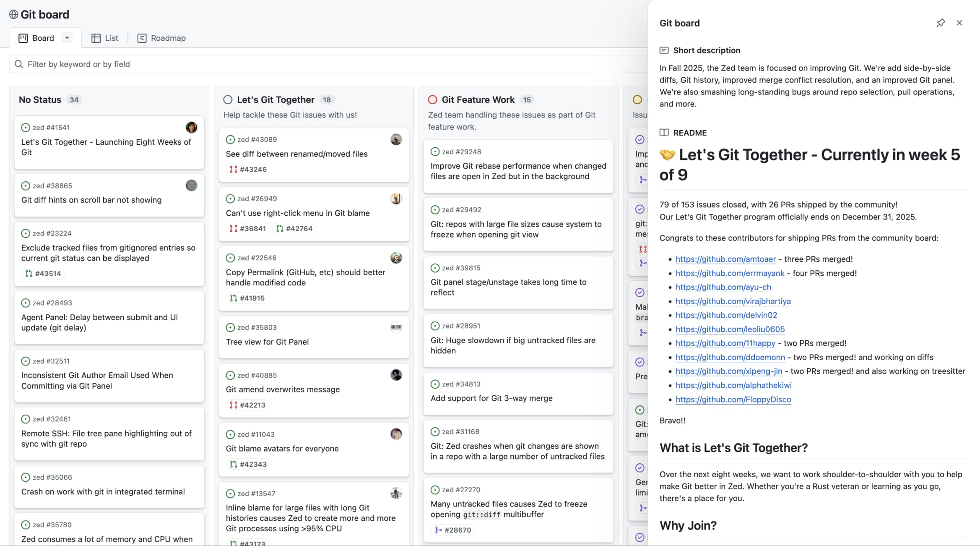The image size is (980, 546).
Task: Switch to the List tab
Action: pos(111,38)
